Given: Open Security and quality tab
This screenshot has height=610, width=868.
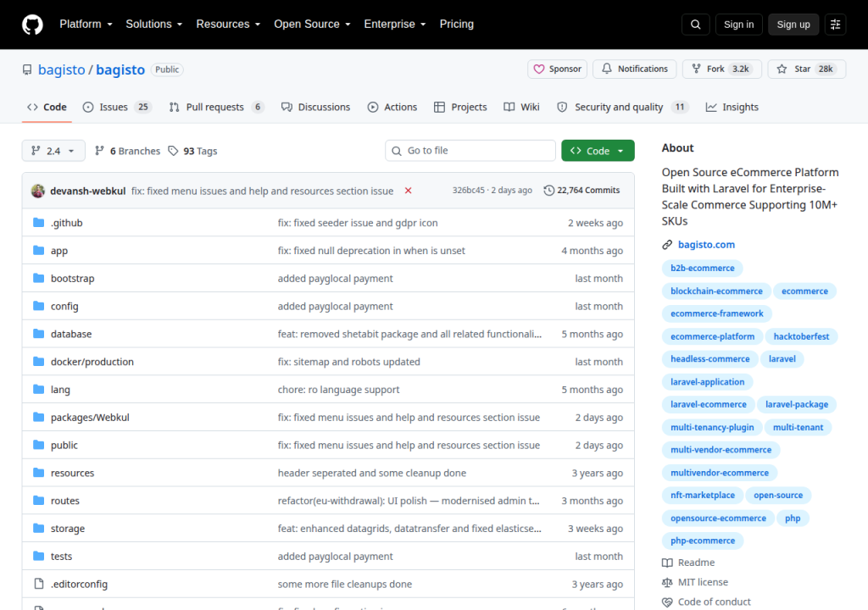Looking at the screenshot, I should click(x=622, y=108).
